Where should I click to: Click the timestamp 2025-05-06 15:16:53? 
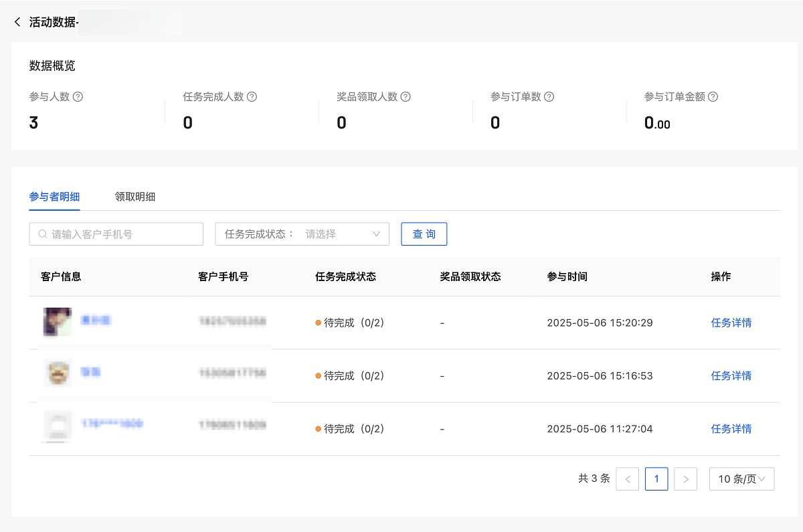tap(600, 376)
